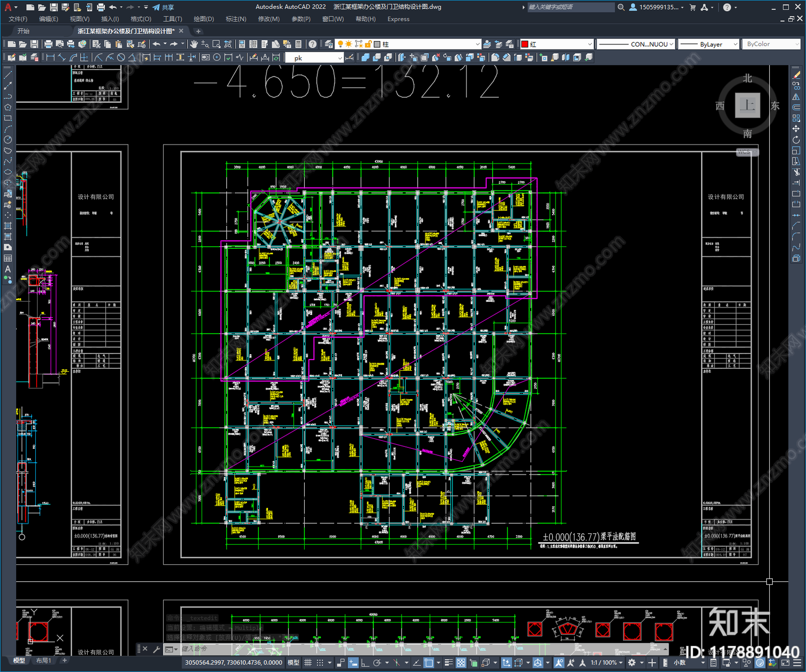This screenshot has height=672, width=806.
Task: Open the 修改(M) menu
Action: click(268, 19)
